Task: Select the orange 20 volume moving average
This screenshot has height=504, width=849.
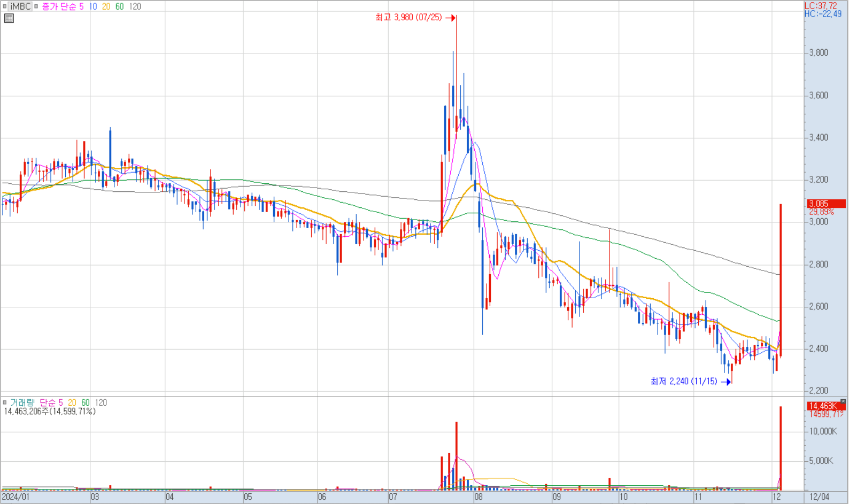Action: [x=72, y=402]
